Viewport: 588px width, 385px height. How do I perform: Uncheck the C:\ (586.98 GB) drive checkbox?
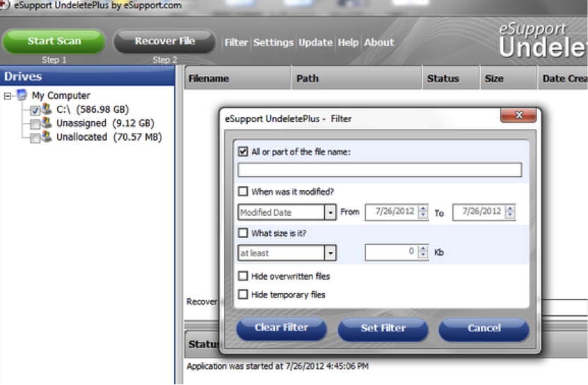point(35,111)
